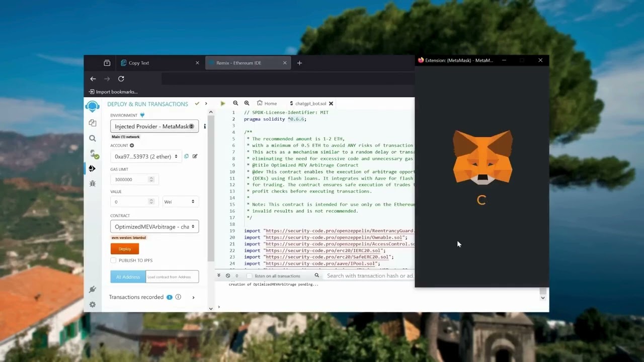Viewport: 644px width, 362px height.
Task: Open the File explorer sidebar icon
Action: pos(92,123)
